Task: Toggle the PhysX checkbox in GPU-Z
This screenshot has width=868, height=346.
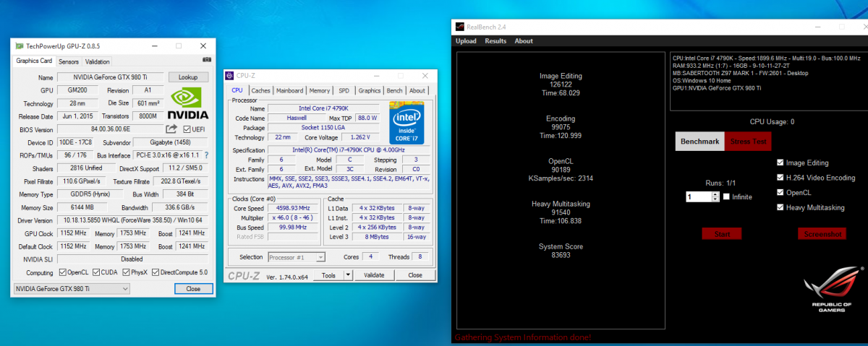Action: (127, 272)
